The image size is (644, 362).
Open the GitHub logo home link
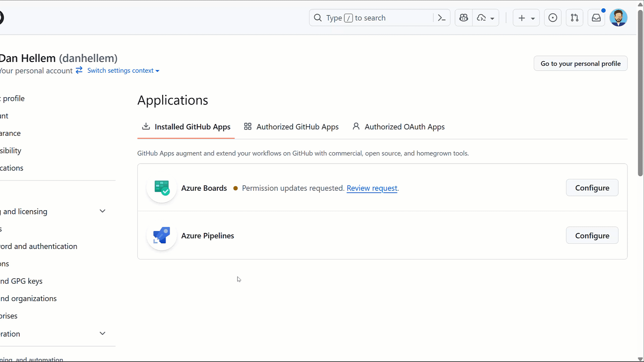coord(1,17)
